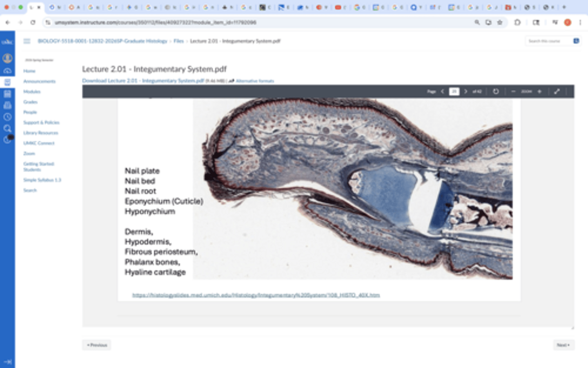Zoom out the PDF with minus icon
Image resolution: width=588 pixels, height=368 pixels.
coord(513,91)
